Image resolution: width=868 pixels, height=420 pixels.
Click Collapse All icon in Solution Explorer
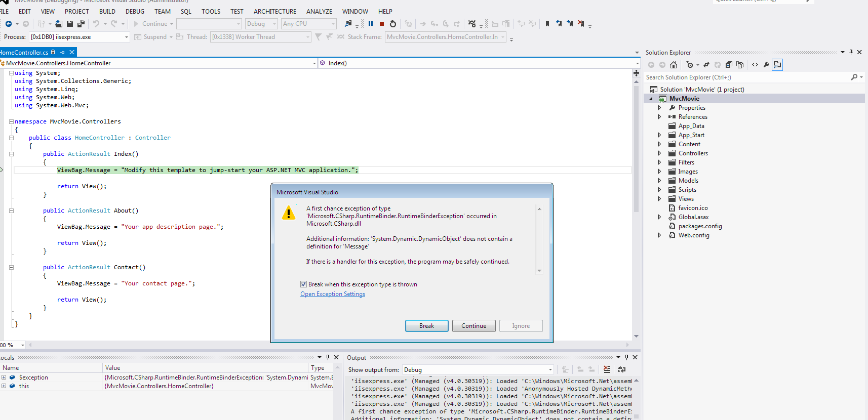pos(729,65)
